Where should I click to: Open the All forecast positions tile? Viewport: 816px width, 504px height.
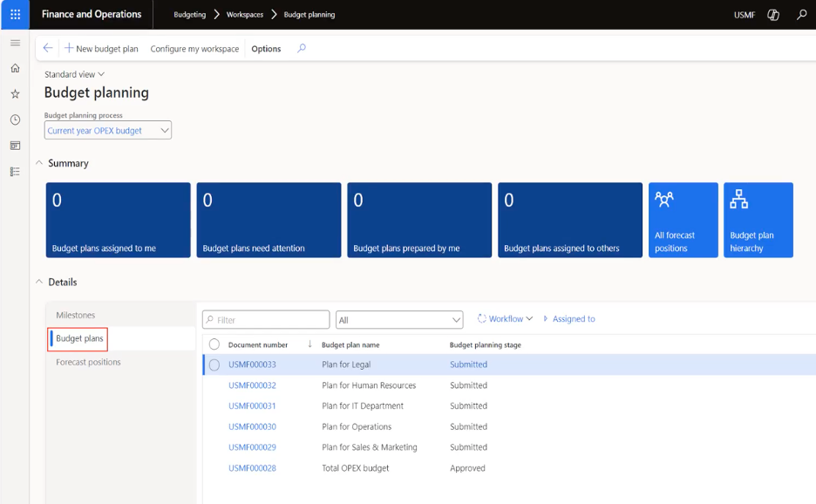coord(683,220)
